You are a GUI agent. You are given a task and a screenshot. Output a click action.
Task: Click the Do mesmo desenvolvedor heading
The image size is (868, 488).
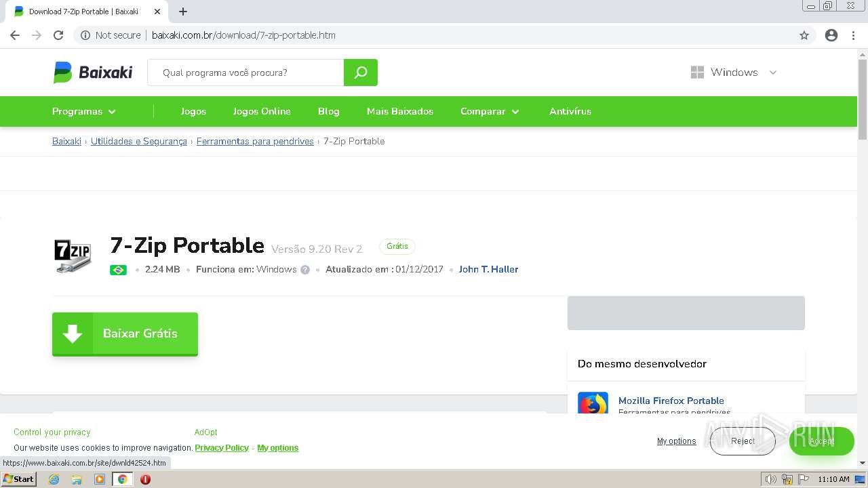point(642,364)
